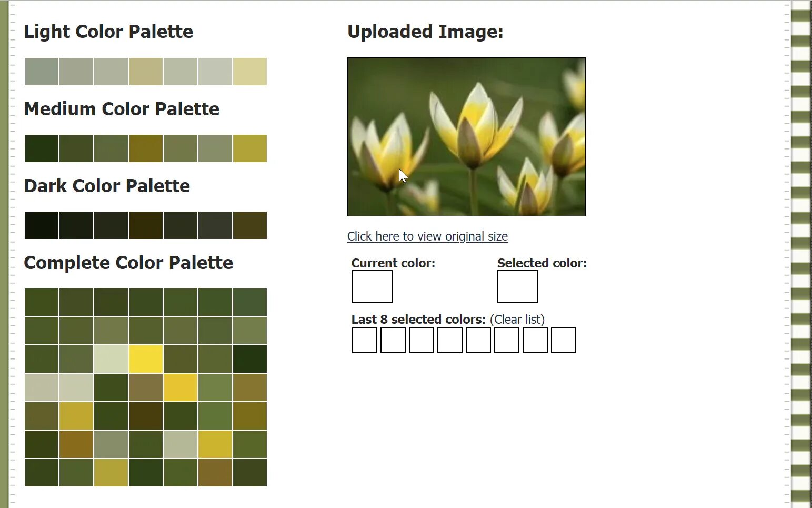This screenshot has width=812, height=508.
Task: Select the mustard-brown swatch in Medium Color Palette
Action: tap(146, 148)
